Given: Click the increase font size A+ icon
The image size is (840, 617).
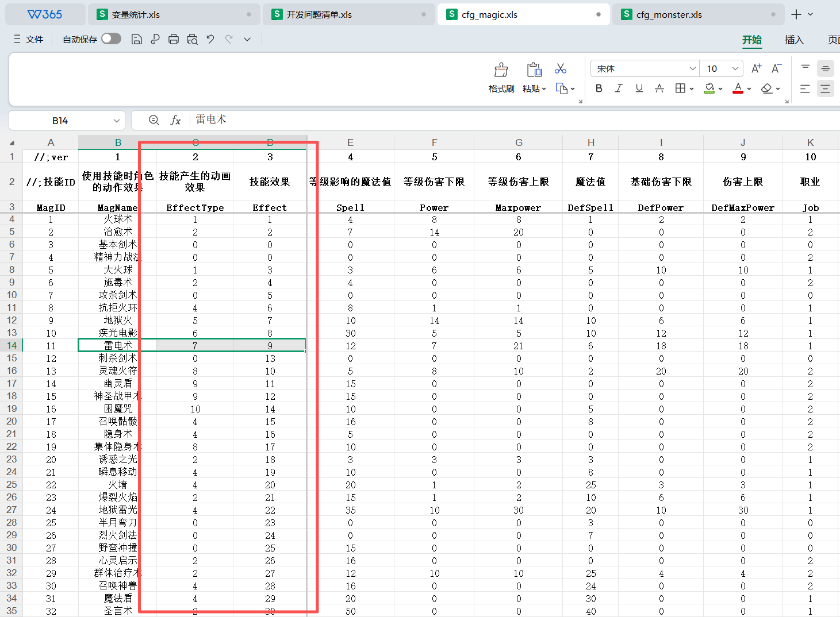Looking at the screenshot, I should pyautogui.click(x=756, y=69).
